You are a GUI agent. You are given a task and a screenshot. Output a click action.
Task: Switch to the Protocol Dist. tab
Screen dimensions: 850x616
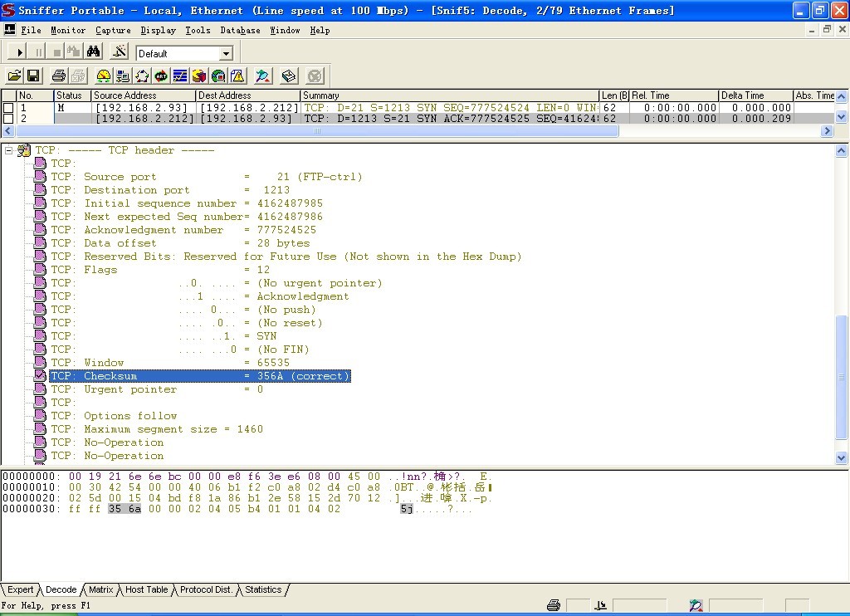(206, 589)
